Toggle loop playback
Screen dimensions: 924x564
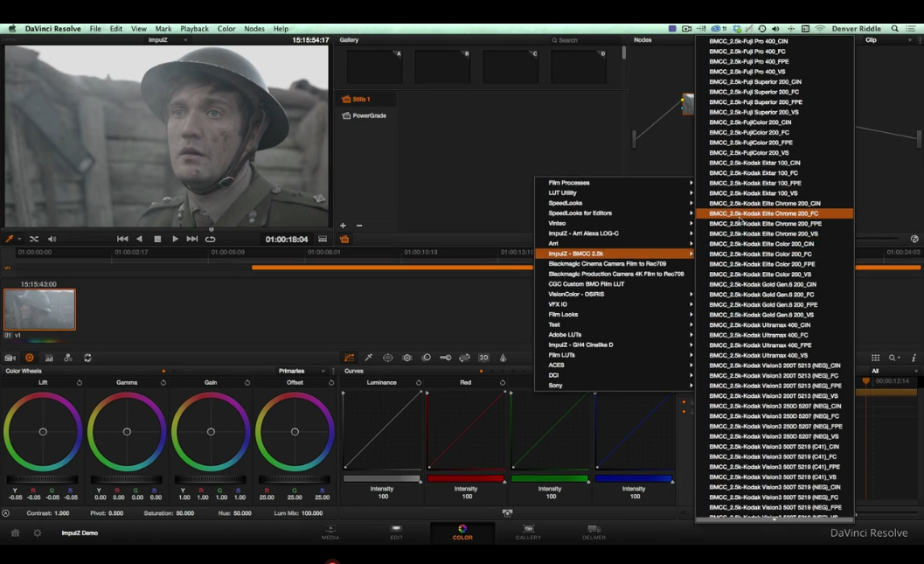pos(211,239)
